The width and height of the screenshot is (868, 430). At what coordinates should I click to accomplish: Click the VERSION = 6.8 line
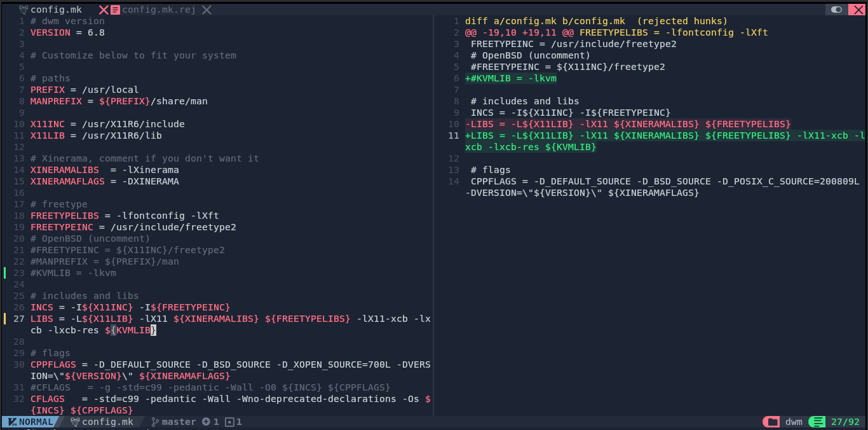click(67, 32)
